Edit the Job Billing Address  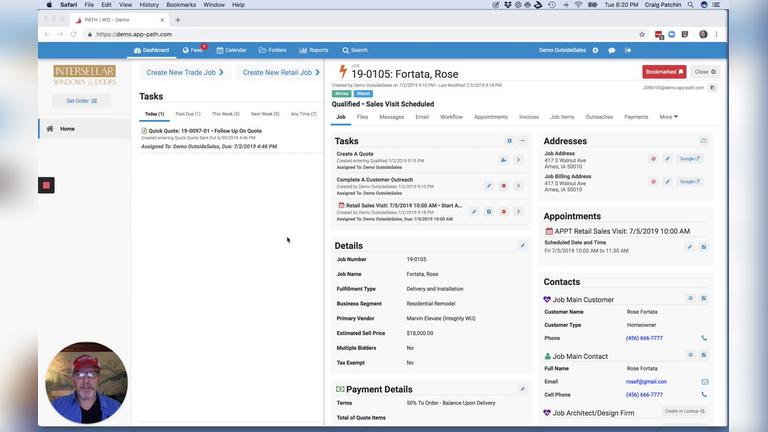point(668,182)
